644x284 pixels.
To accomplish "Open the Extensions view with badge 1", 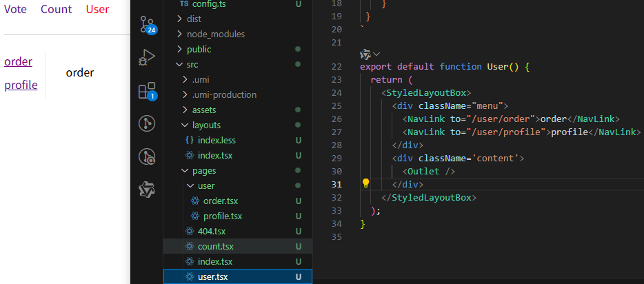I will (147, 91).
